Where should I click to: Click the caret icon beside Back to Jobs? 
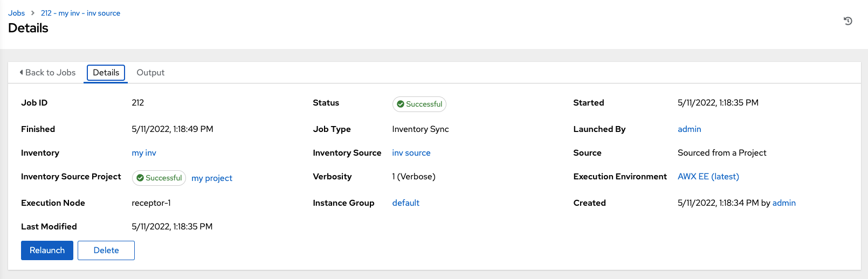point(21,72)
